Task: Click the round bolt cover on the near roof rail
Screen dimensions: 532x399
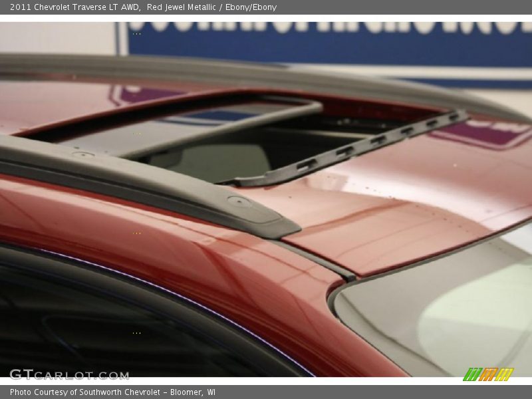Action: (239, 201)
